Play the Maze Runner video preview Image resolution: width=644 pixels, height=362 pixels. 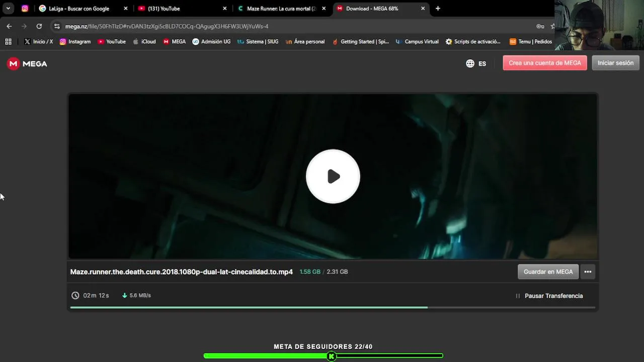[333, 176]
